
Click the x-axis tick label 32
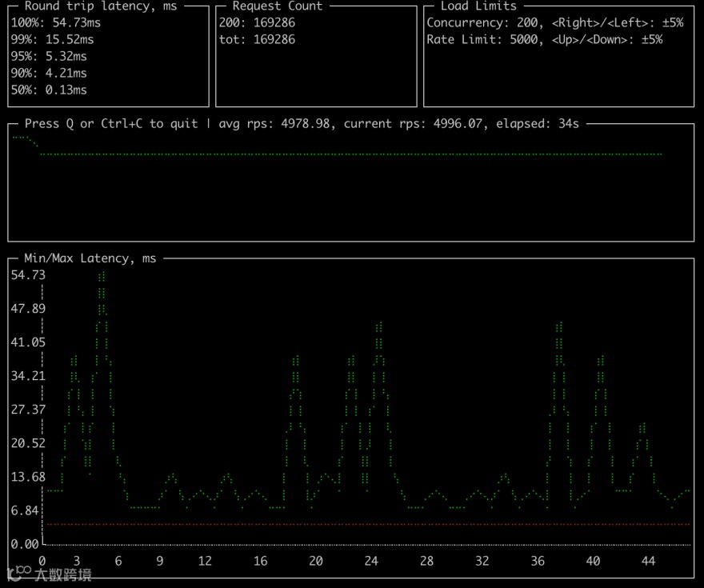click(482, 561)
